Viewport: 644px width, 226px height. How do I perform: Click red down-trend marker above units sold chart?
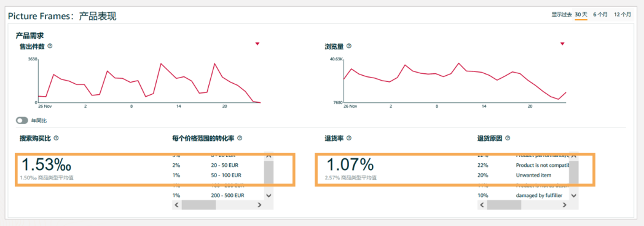pos(257,44)
